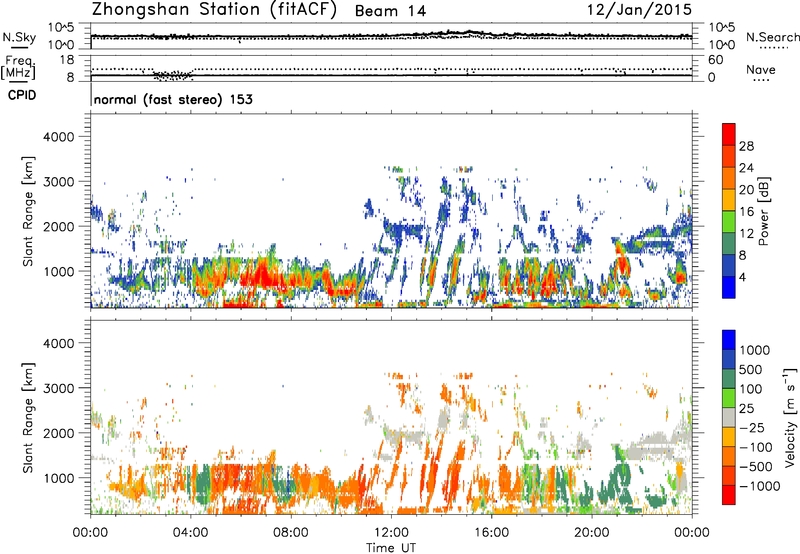This screenshot has width=800, height=554.
Task: Click the 'Zhongshan Station (fitACF)' title
Action: point(214,10)
